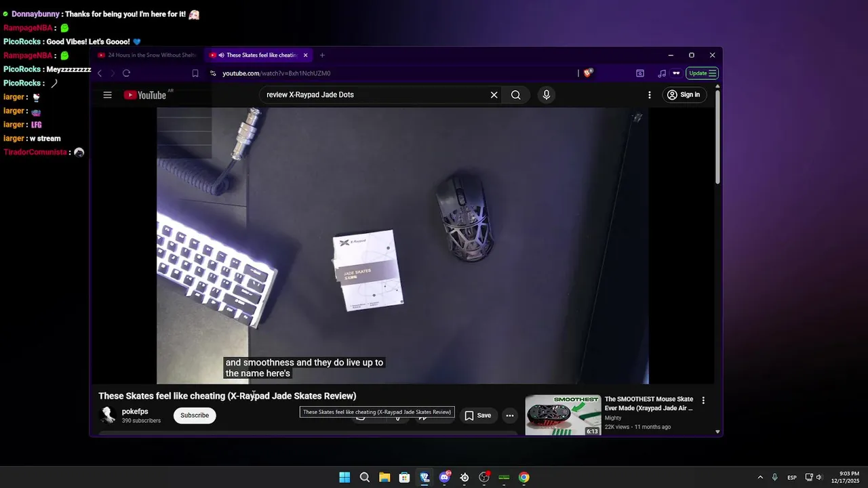
Task: Open the browser sidebar panel icon
Action: pos(639,73)
